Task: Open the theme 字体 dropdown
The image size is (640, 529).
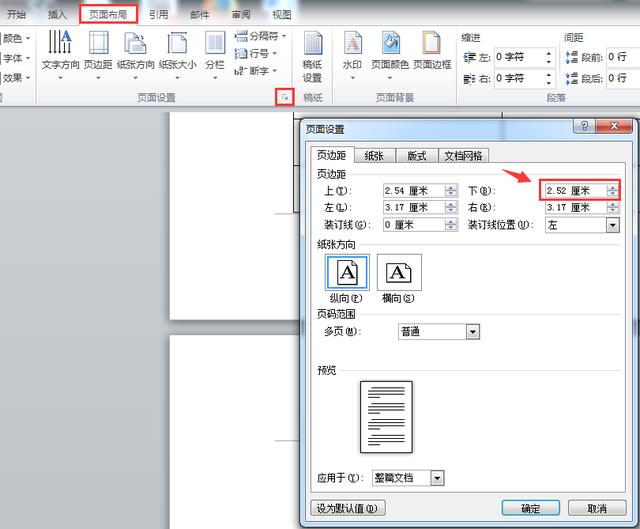Action: coord(16,58)
